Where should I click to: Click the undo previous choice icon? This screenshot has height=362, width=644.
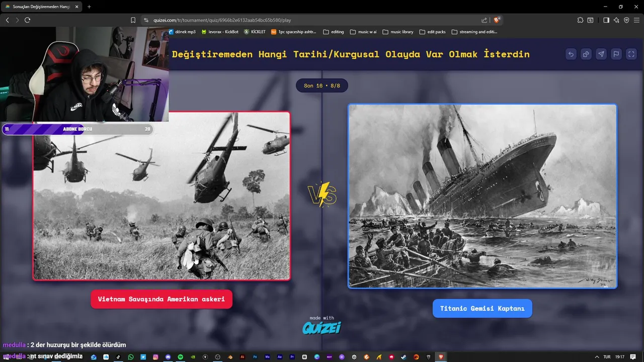click(x=571, y=54)
